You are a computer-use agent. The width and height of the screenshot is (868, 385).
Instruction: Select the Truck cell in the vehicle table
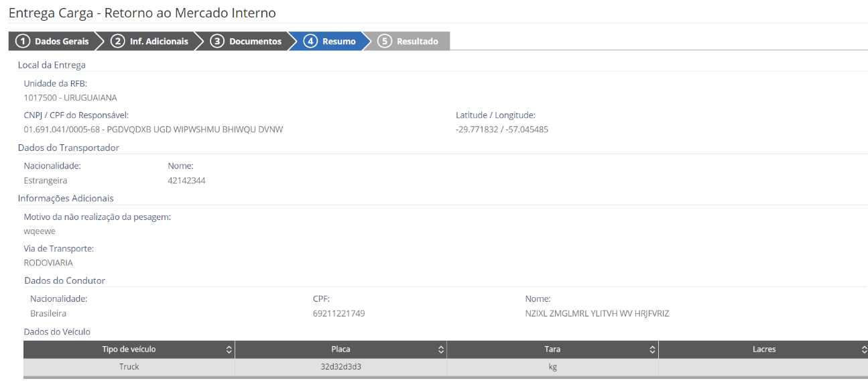(129, 367)
